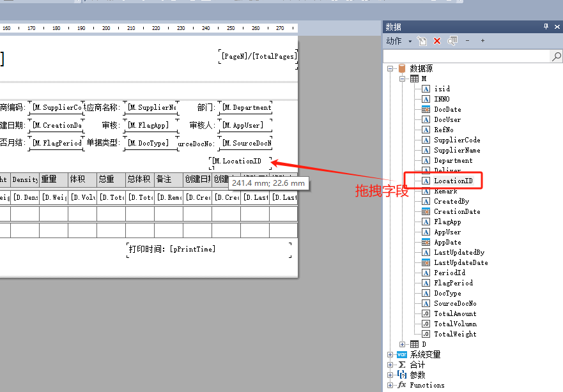Select the Density column header cell
The width and height of the screenshot is (563, 392).
(25, 179)
